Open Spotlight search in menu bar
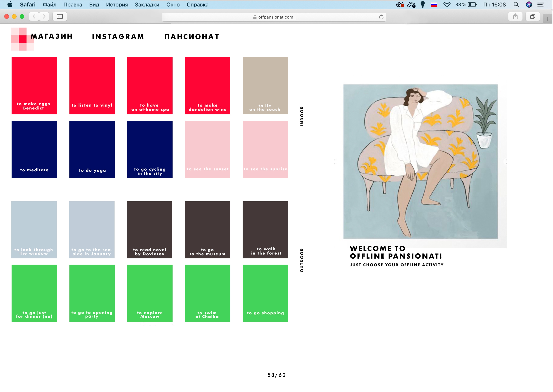The width and height of the screenshot is (553, 392). click(516, 5)
